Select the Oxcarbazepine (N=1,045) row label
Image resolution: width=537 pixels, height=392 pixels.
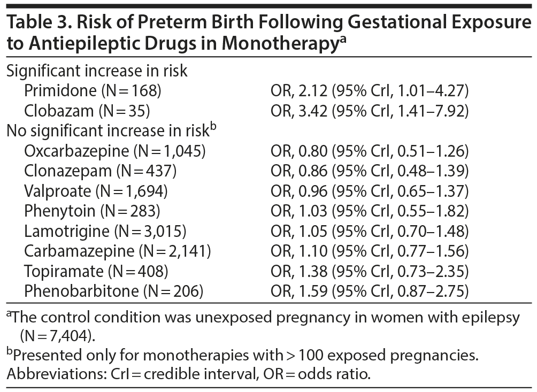[x=115, y=151]
